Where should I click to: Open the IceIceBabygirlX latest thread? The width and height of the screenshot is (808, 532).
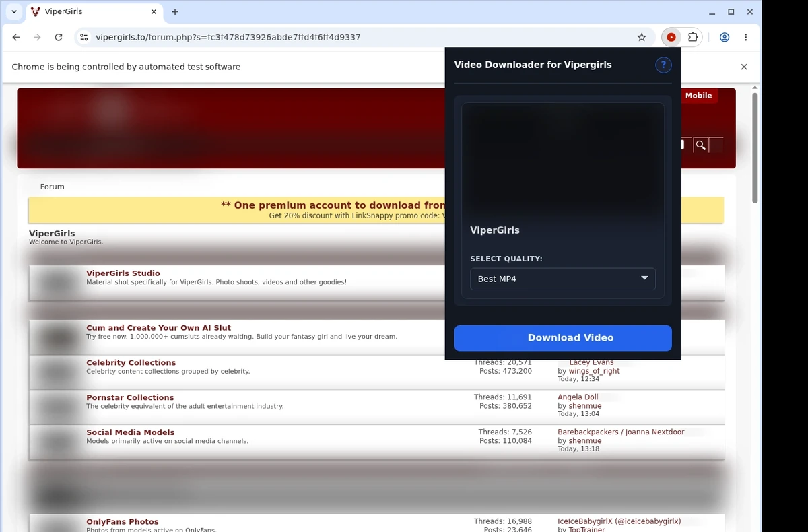tap(619, 521)
